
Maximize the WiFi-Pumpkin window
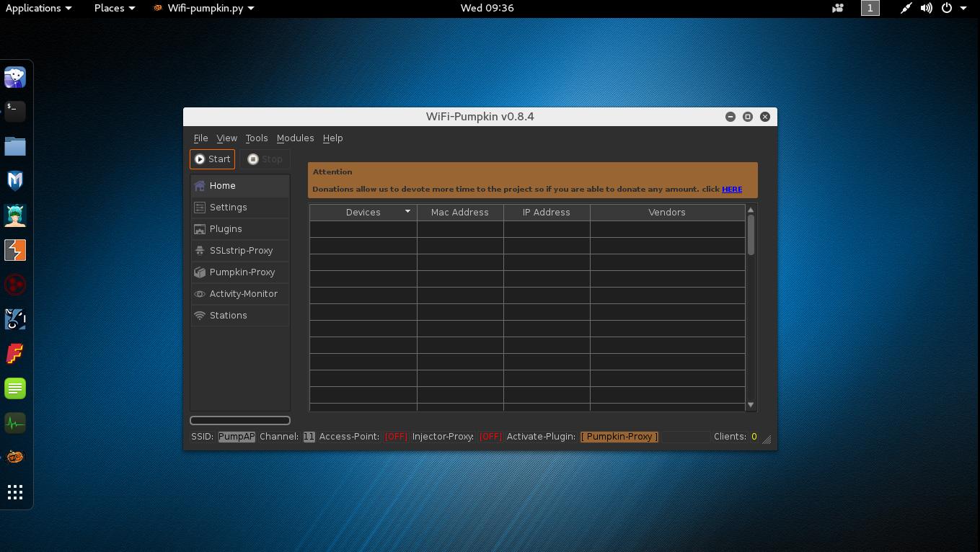[748, 117]
